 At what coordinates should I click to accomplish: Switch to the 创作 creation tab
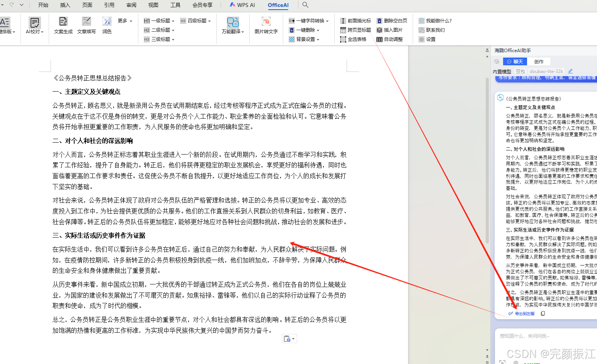coord(539,61)
